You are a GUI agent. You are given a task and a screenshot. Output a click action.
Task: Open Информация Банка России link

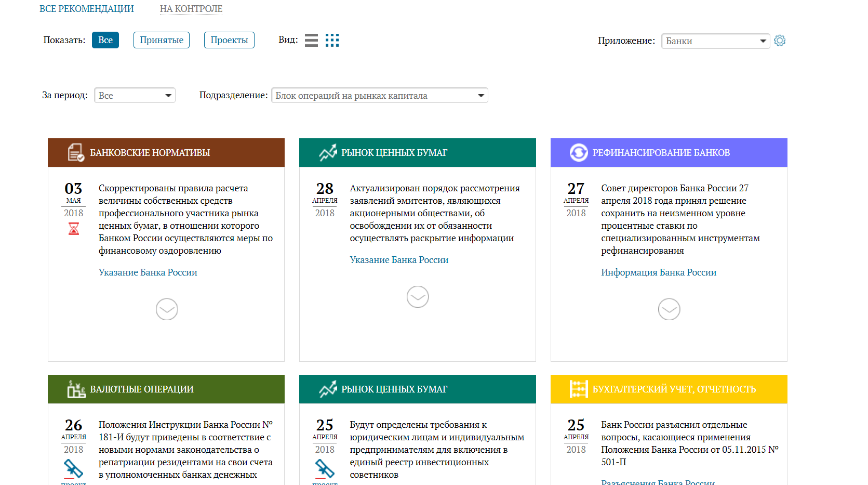[659, 272]
